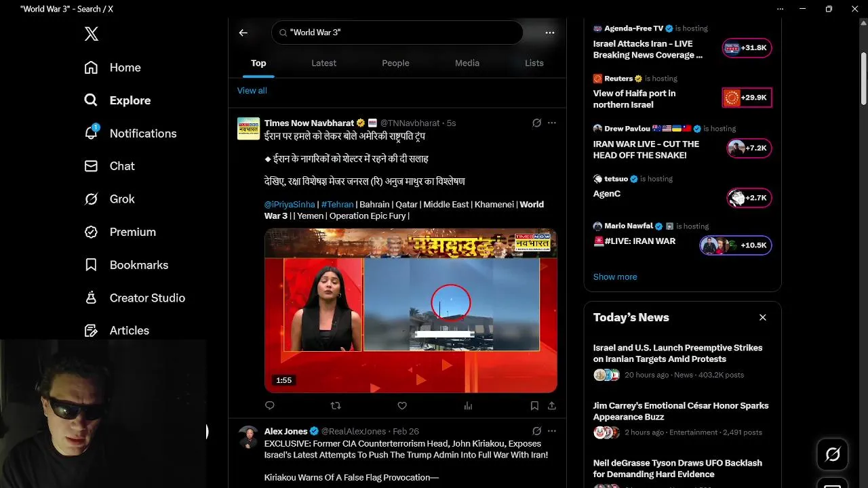Join Mario Nawfal Iran War live

click(736, 245)
